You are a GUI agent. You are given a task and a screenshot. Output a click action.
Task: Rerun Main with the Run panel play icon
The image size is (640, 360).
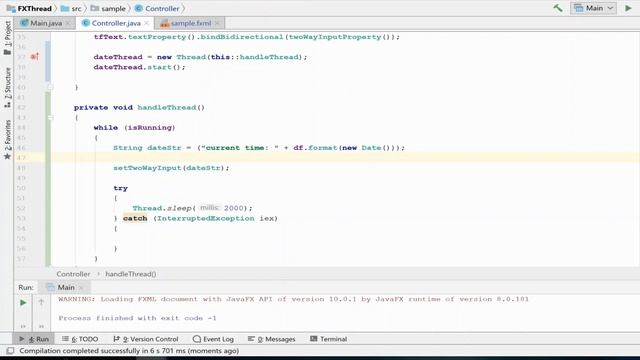23,302
